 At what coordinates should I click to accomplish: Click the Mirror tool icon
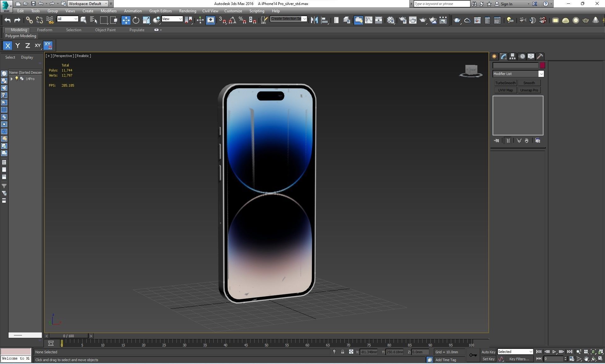pos(314,20)
